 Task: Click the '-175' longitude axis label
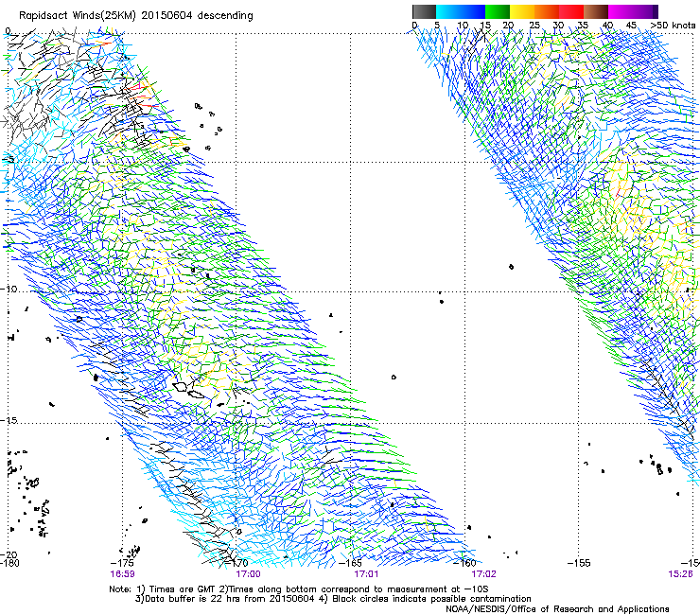pos(122,563)
